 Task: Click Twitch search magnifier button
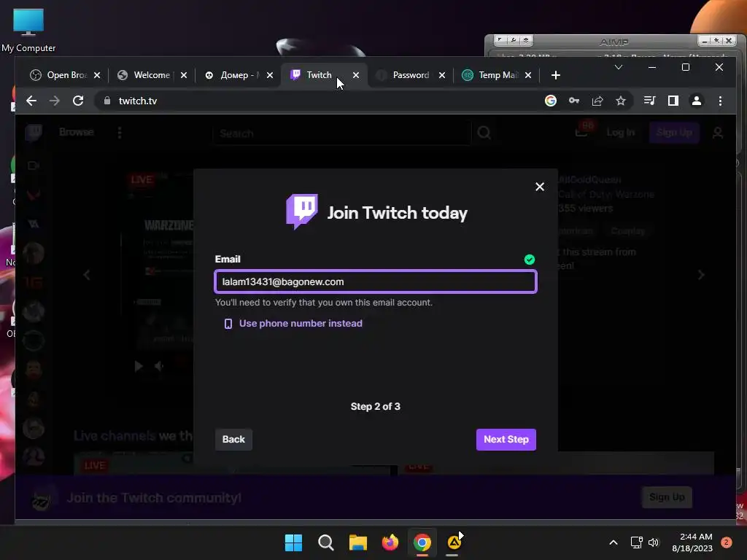484,133
